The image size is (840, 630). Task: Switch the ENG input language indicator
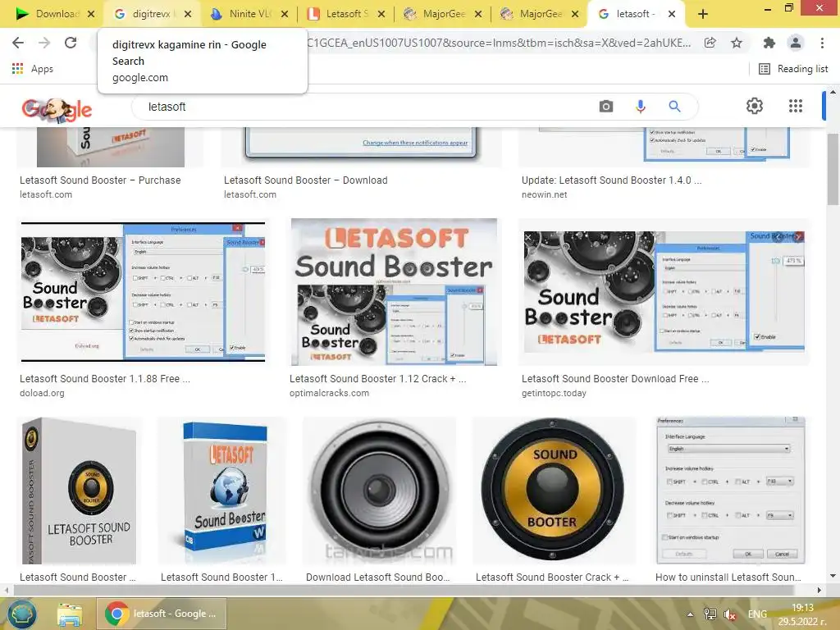pyautogui.click(x=757, y=614)
